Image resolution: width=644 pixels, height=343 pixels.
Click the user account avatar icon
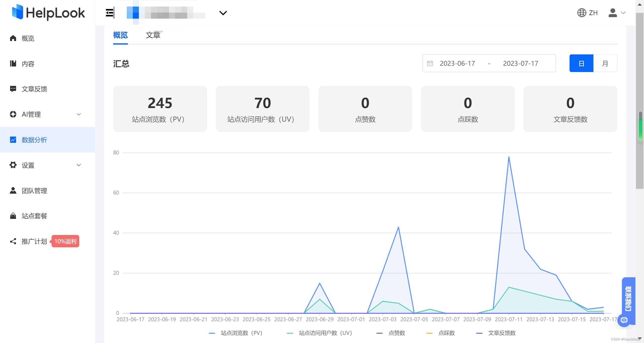click(613, 13)
